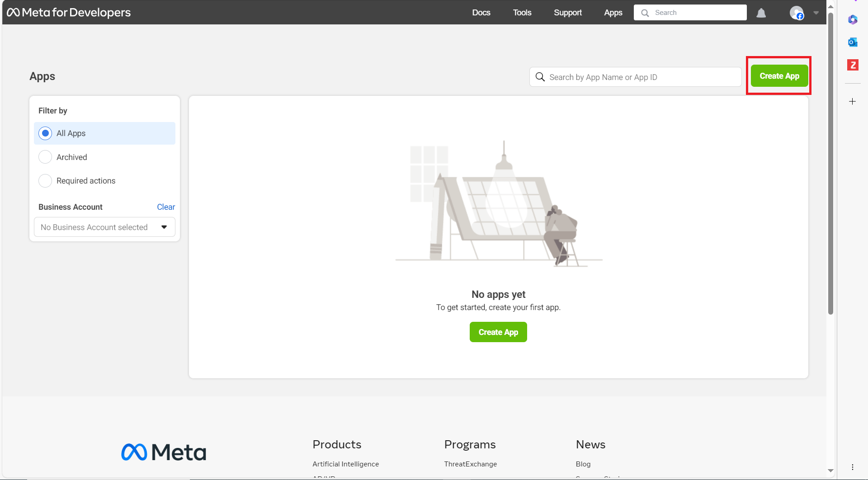
Task: Click the top-right Create App button
Action: [779, 76]
